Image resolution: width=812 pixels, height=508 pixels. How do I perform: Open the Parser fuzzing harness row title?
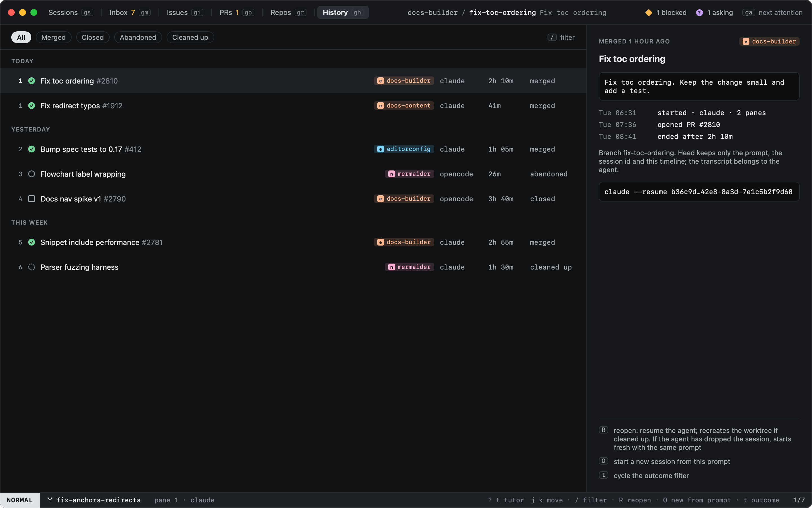(80, 267)
